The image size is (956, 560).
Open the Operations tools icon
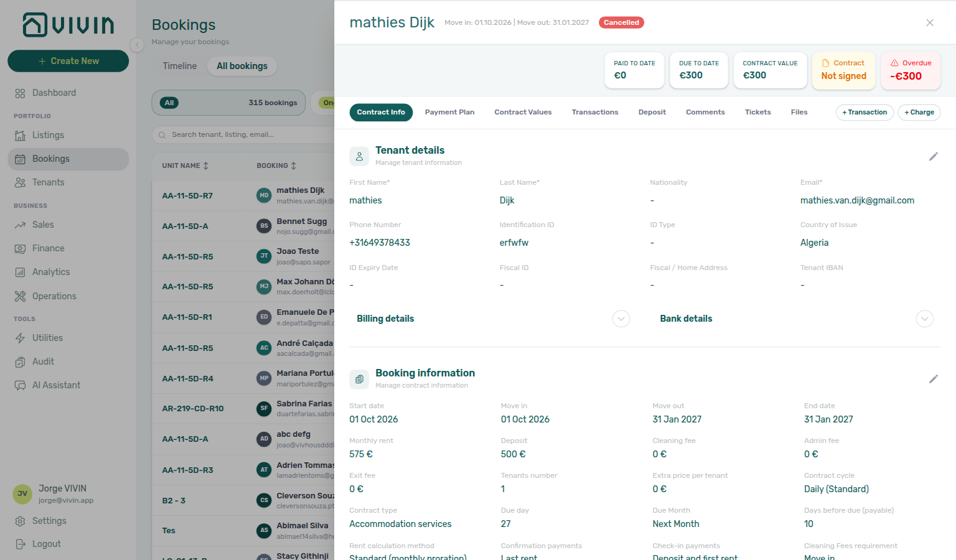(x=21, y=296)
